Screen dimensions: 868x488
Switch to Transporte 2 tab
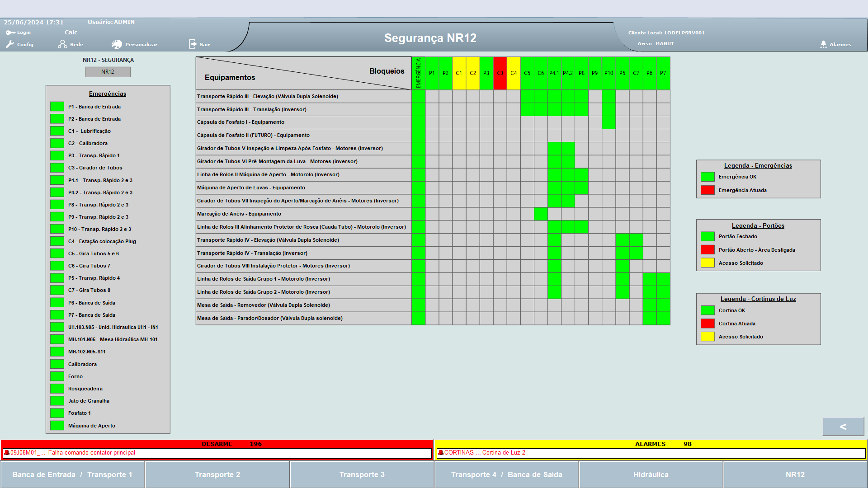click(x=217, y=474)
